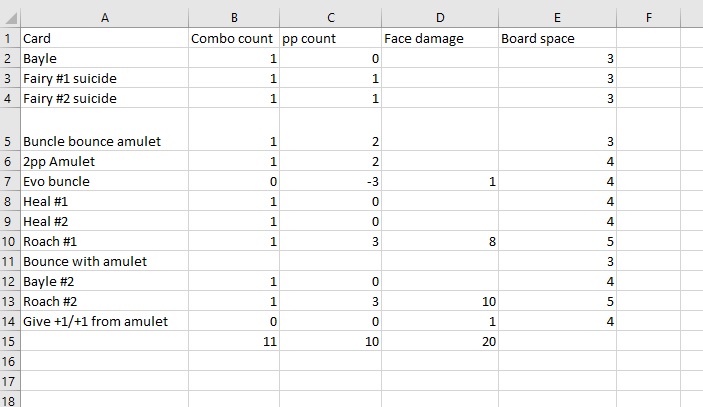Select column B header
Viewport: 703px width, 407px height.
point(233,16)
